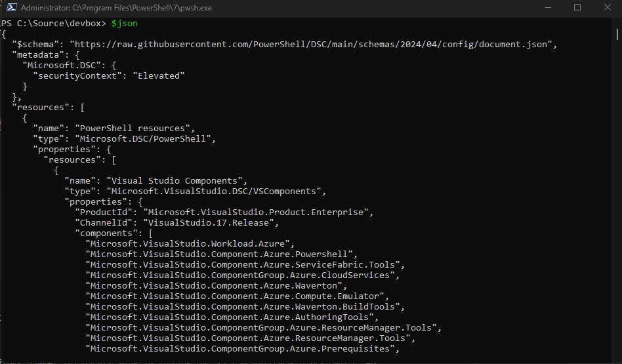Click the PowerShell icon in title bar
622x364 pixels.
point(12,7)
